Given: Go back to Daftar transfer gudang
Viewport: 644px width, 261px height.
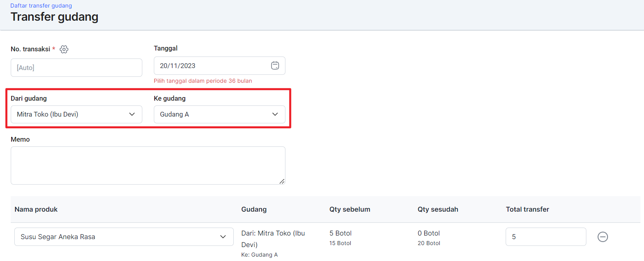Looking at the screenshot, I should tap(41, 6).
